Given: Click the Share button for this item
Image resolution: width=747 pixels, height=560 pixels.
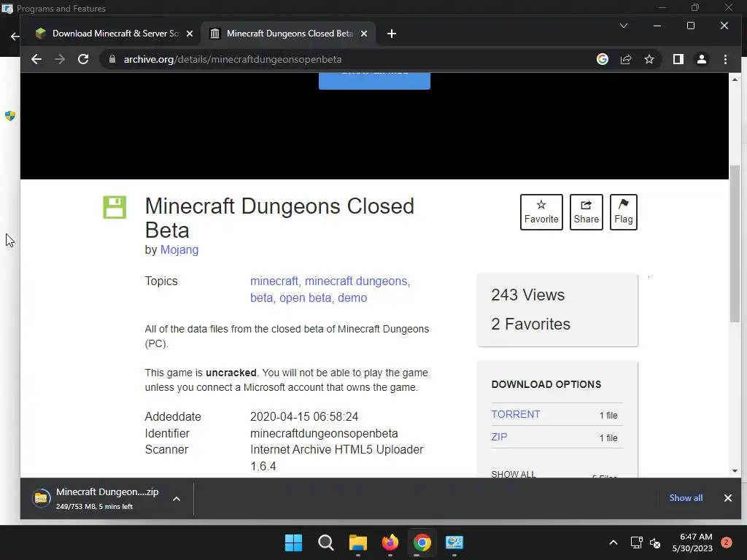Looking at the screenshot, I should point(586,212).
